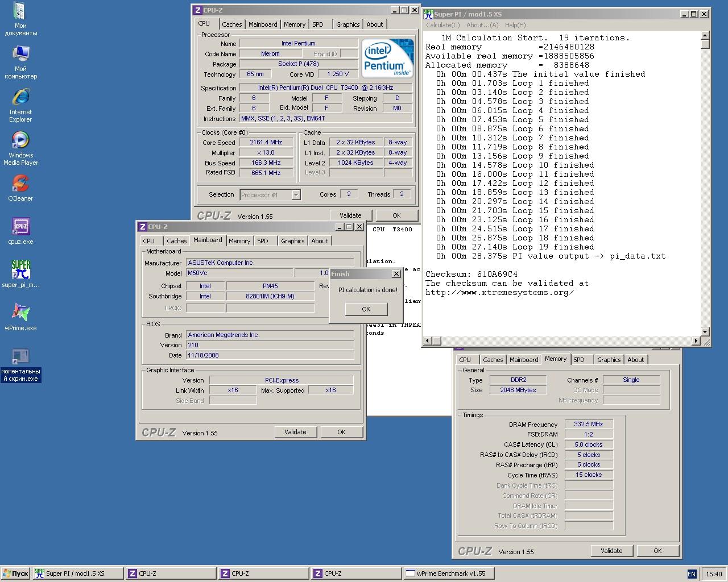Click Manufacturer field ASUSTeK Computer Inc.
728x582 pixels.
coord(270,263)
